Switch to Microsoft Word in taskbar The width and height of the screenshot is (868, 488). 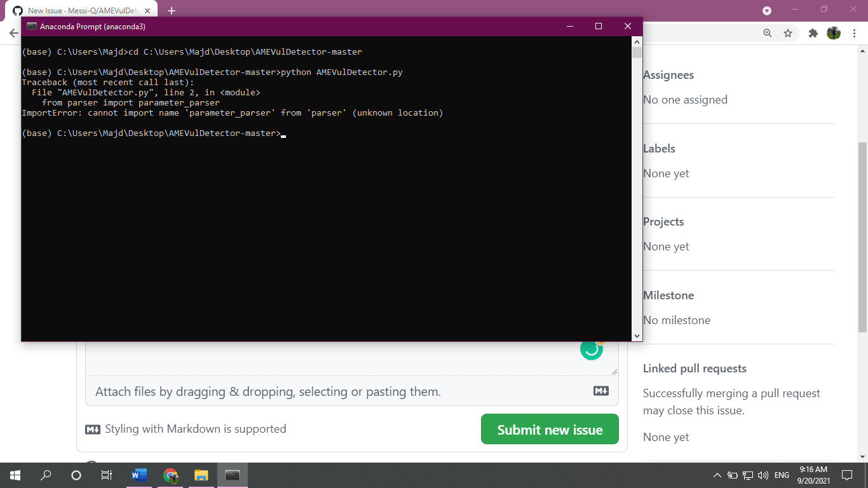139,475
